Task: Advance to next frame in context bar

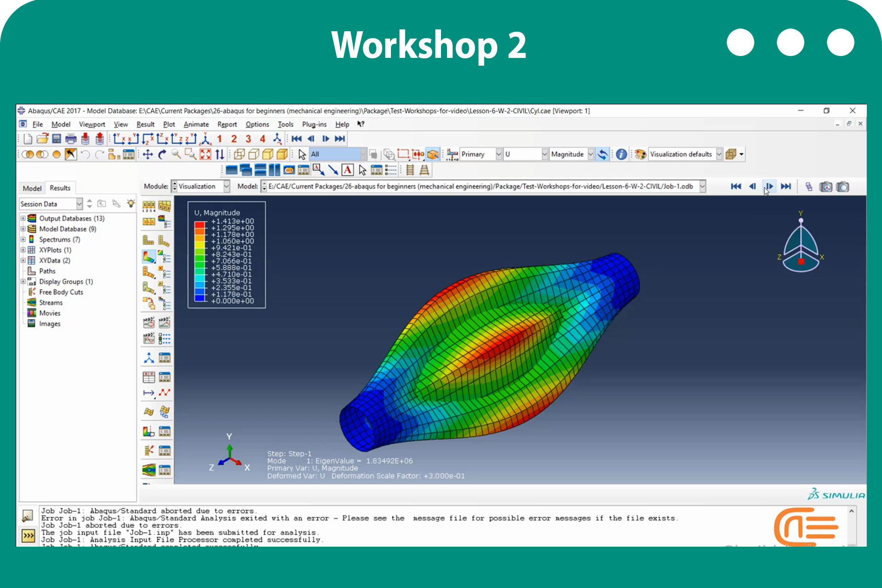Action: 769,187
